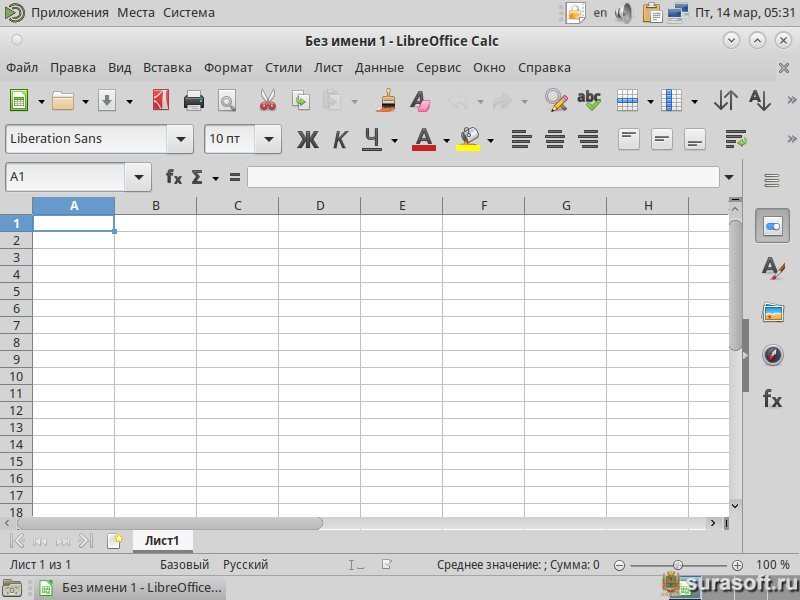800x600 pixels.
Task: Open the Function Wizard next to formula bar
Action: (173, 177)
